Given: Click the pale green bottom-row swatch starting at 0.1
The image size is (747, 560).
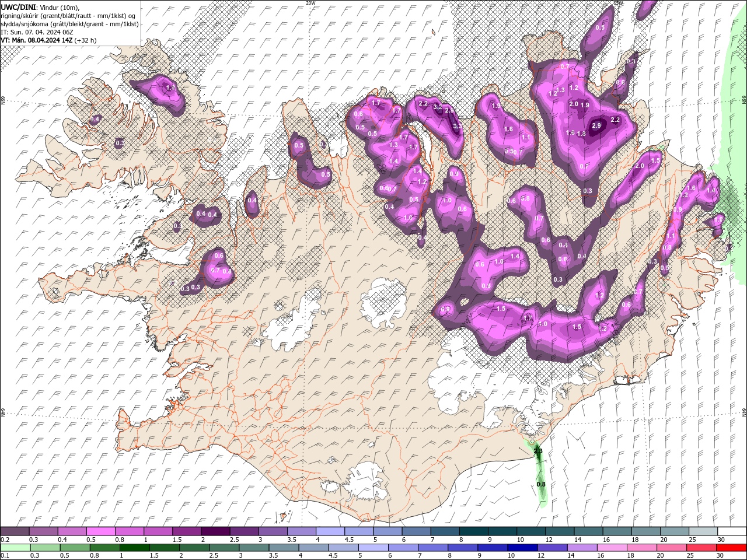Looking at the screenshot, I should (x=15, y=548).
